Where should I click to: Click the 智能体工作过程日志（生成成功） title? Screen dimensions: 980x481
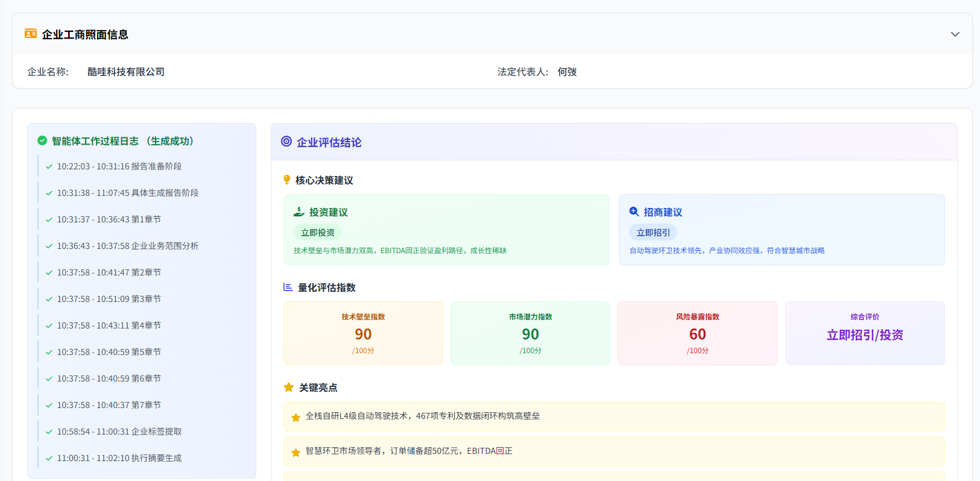click(125, 140)
